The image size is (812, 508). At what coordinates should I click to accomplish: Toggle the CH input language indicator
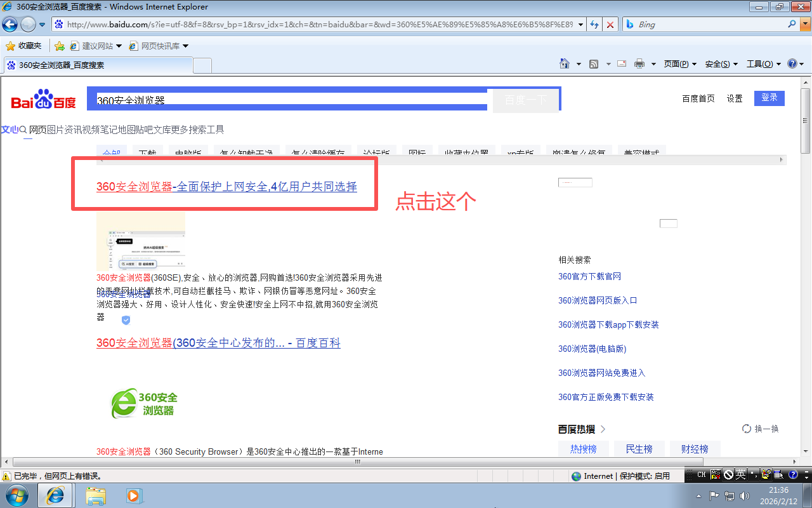point(702,474)
